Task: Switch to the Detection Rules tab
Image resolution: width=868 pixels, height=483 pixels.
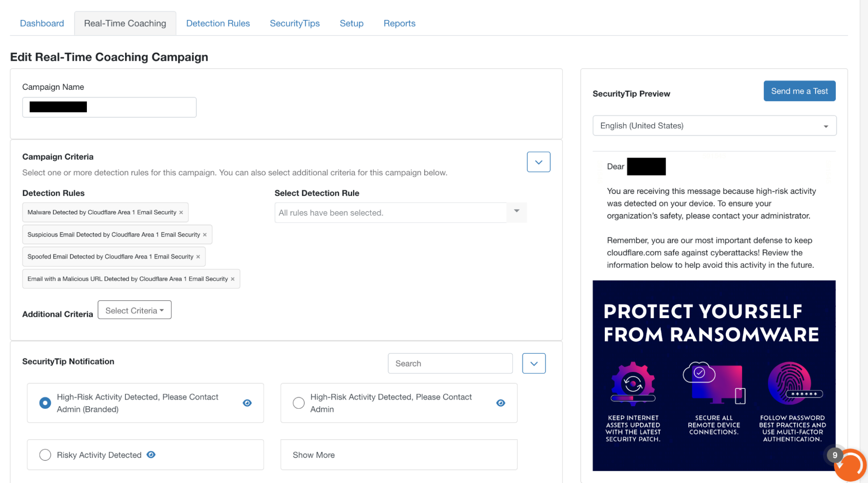Action: coord(218,23)
